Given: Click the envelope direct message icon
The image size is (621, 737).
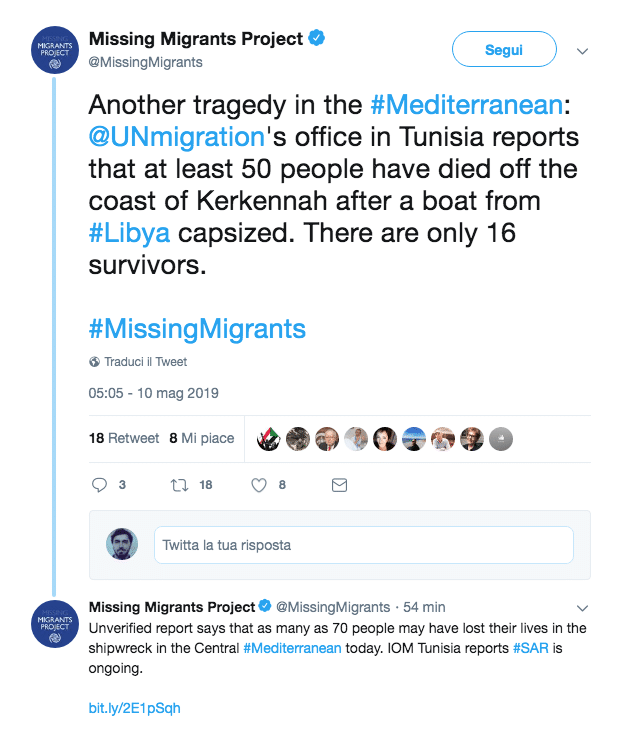Looking at the screenshot, I should pos(339,485).
